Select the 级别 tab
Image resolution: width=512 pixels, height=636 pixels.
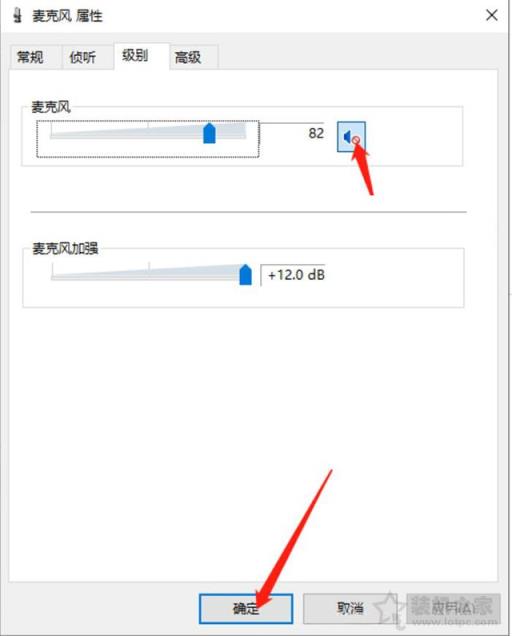tap(135, 55)
